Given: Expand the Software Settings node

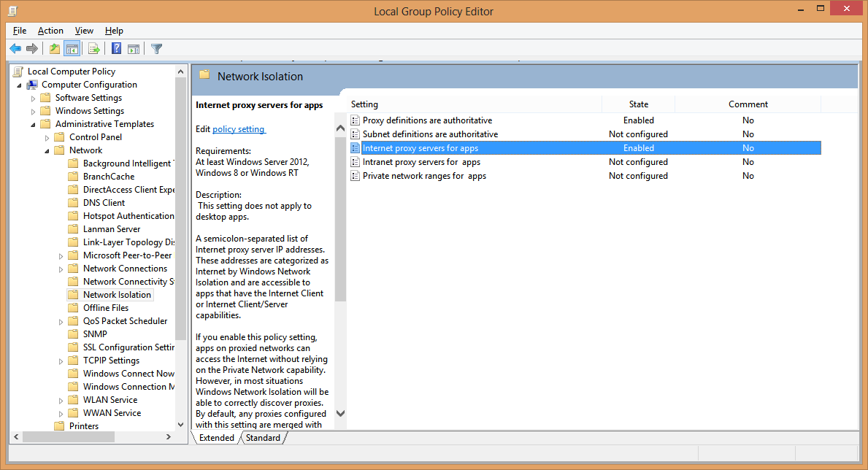Looking at the screenshot, I should (33, 98).
